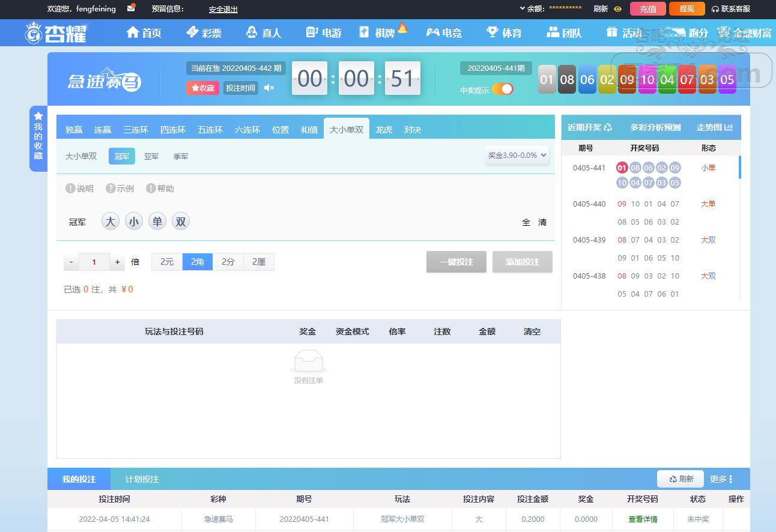Click the 刷新 button in 我的投注 bar
The height and width of the screenshot is (532, 776).
[x=681, y=479]
